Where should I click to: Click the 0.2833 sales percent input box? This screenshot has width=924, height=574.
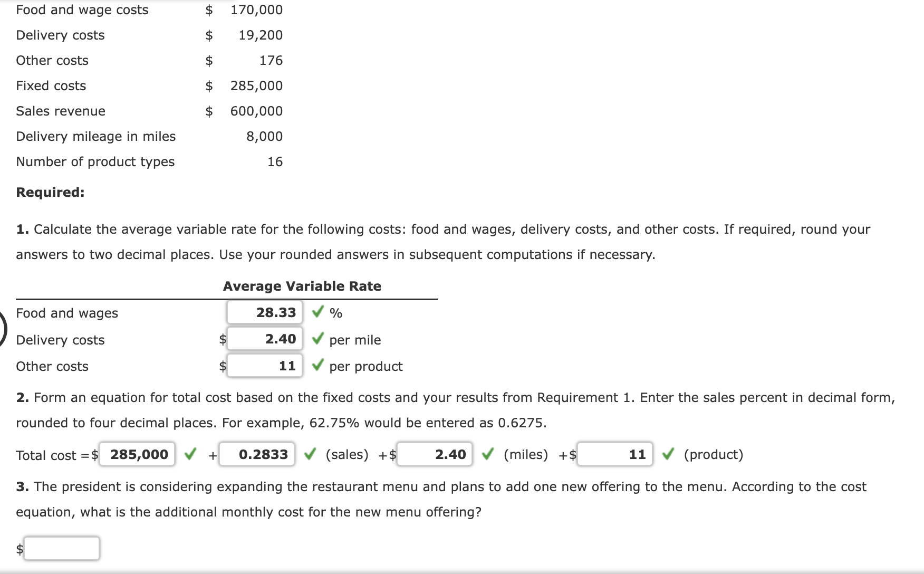(x=256, y=454)
